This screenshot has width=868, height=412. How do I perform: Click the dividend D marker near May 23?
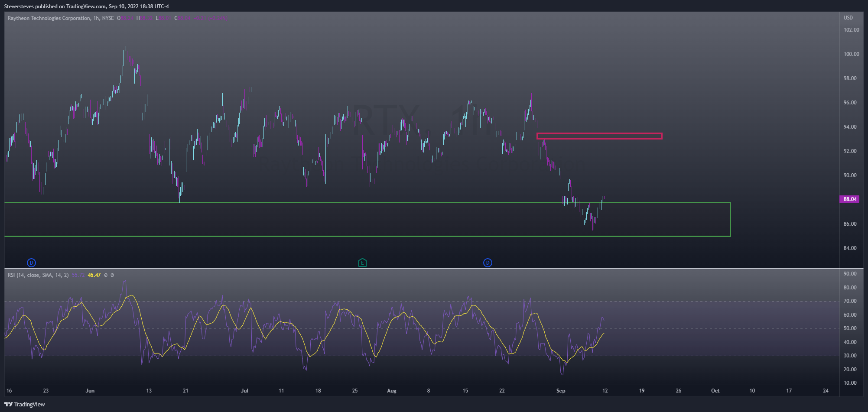[x=31, y=263]
